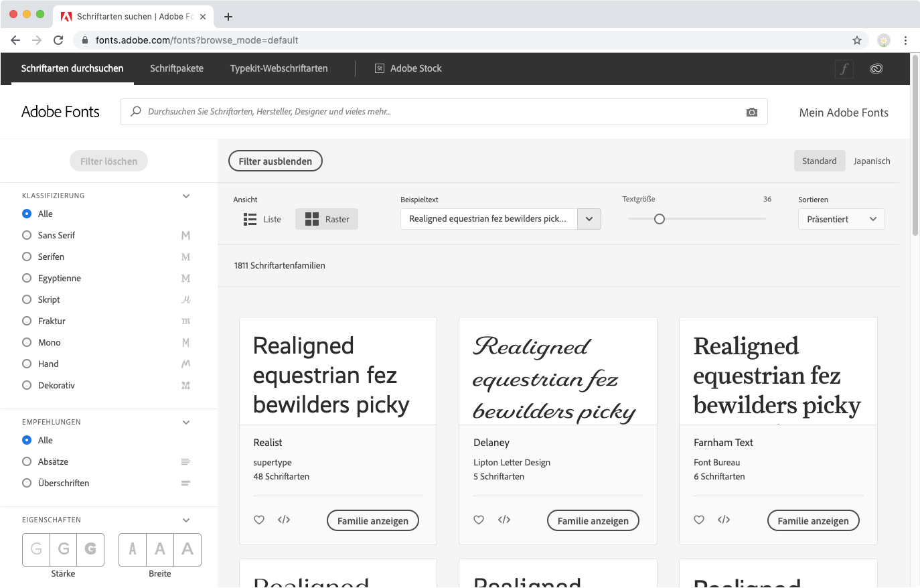
Task: Select heavy weight 'G' property
Action: [x=90, y=549]
